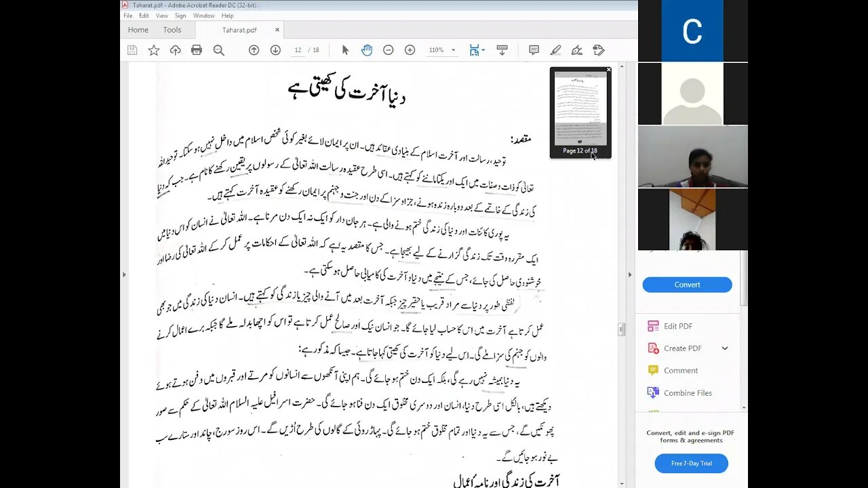This screenshot has width=868, height=488.
Task: Click the Create PDF icon
Action: click(x=653, y=348)
